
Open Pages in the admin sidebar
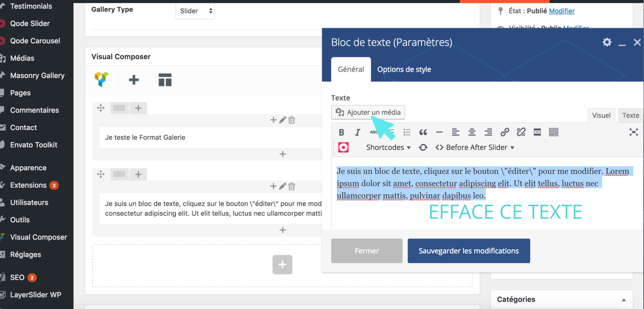click(x=20, y=93)
